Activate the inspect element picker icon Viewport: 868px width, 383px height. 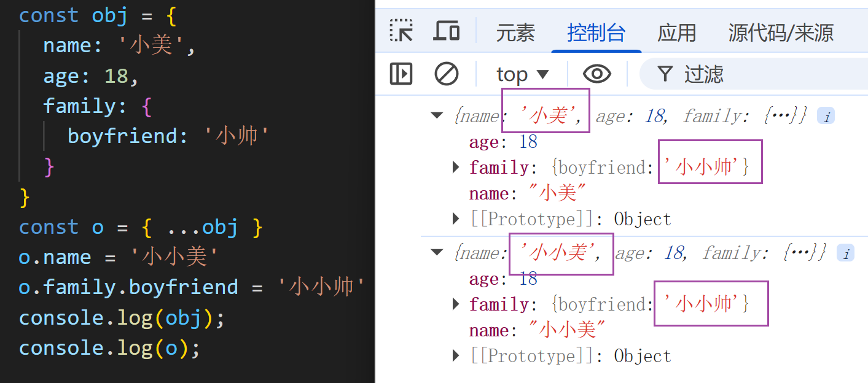pyautogui.click(x=401, y=31)
